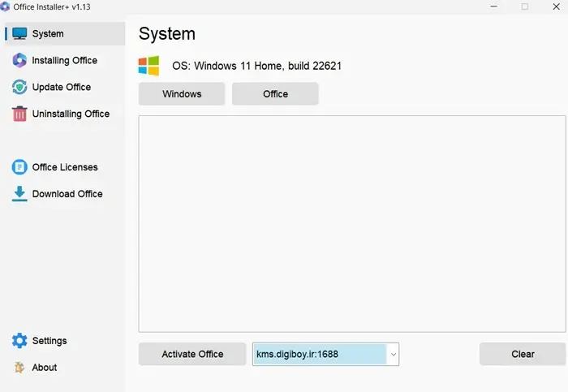Select Download Office in sidebar
This screenshot has width=568, height=392.
[67, 194]
